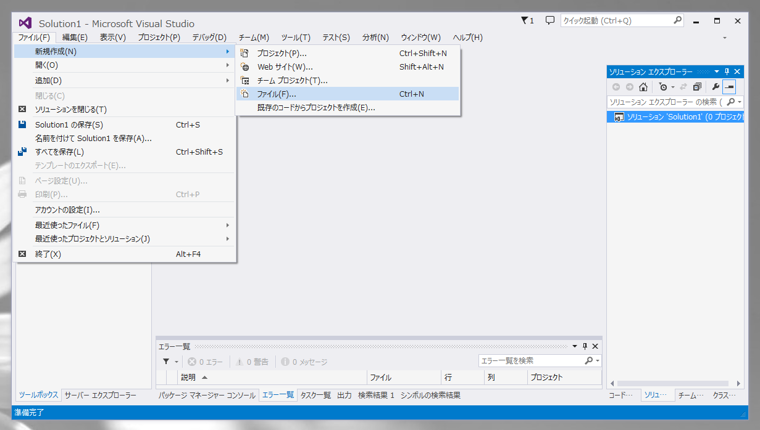Click the 行 column header in Error List

(x=462, y=377)
